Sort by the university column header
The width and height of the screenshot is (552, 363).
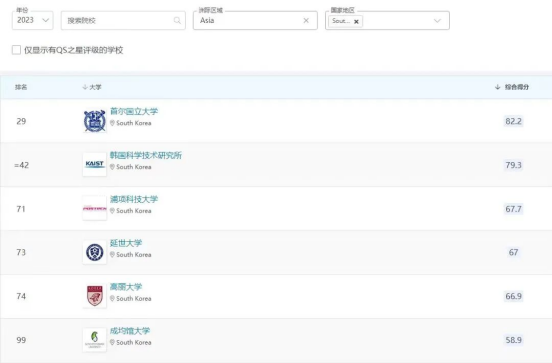point(92,87)
